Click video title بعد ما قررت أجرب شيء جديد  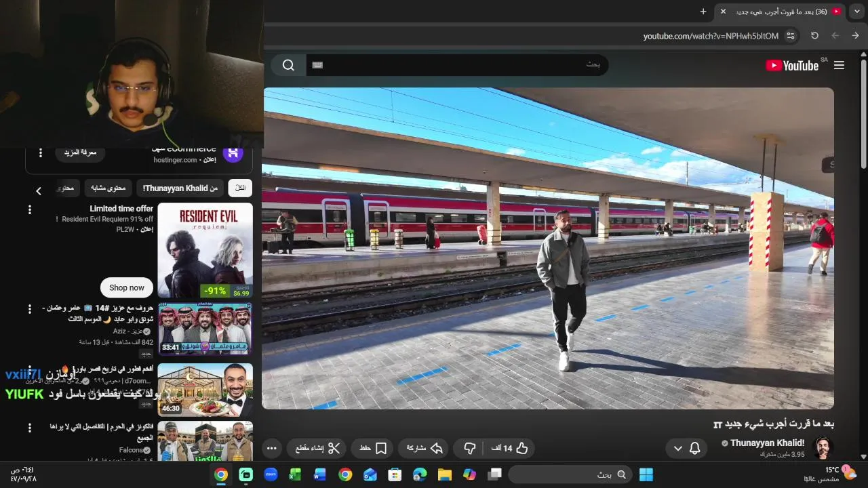774,424
